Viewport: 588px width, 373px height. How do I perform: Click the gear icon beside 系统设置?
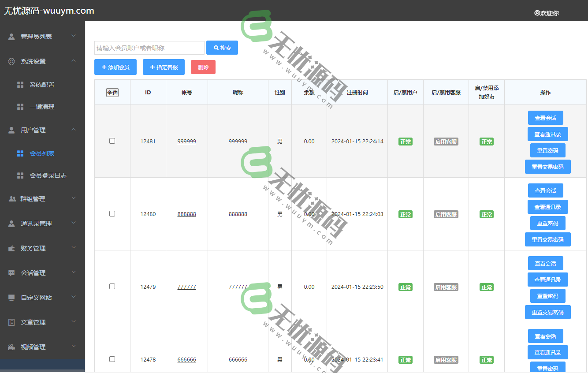(x=11, y=61)
